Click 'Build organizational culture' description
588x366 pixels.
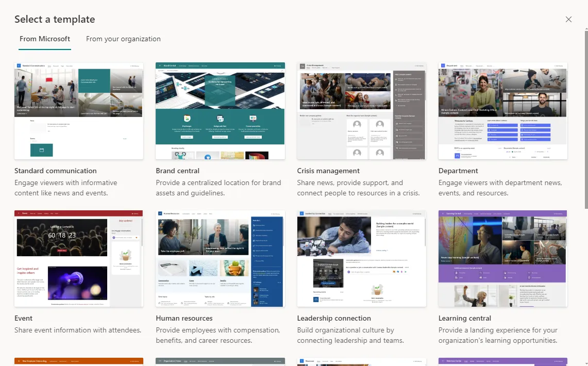(350, 335)
